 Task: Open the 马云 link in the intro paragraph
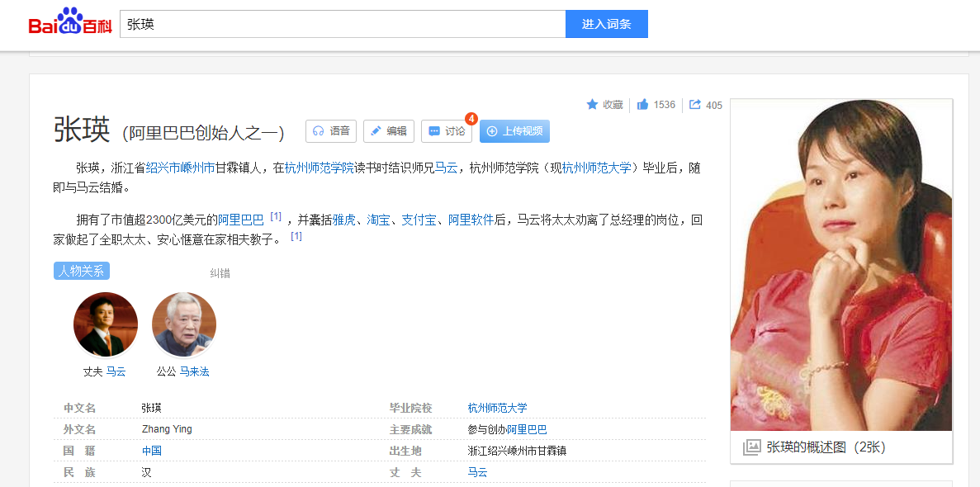[447, 168]
